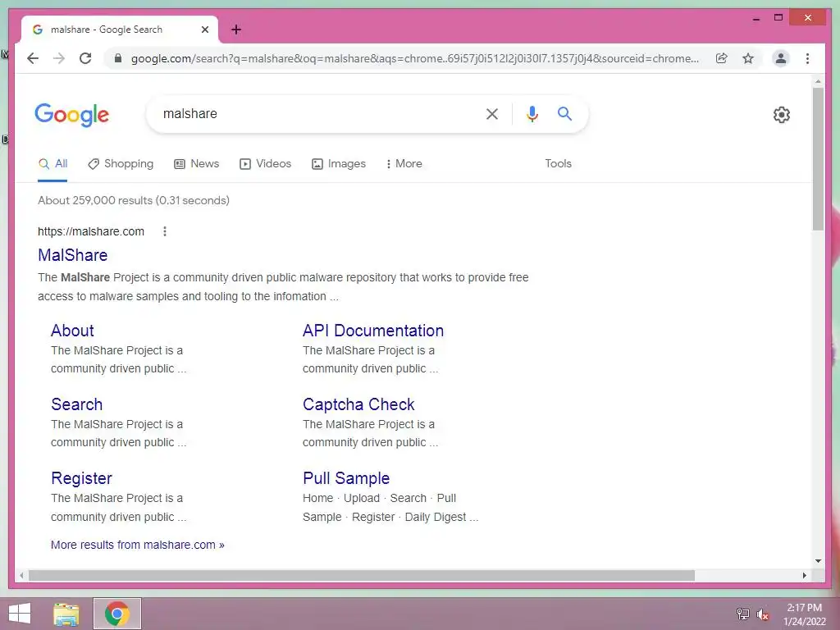Switch to the News tab
Image resolution: width=840 pixels, height=630 pixels.
pos(197,163)
